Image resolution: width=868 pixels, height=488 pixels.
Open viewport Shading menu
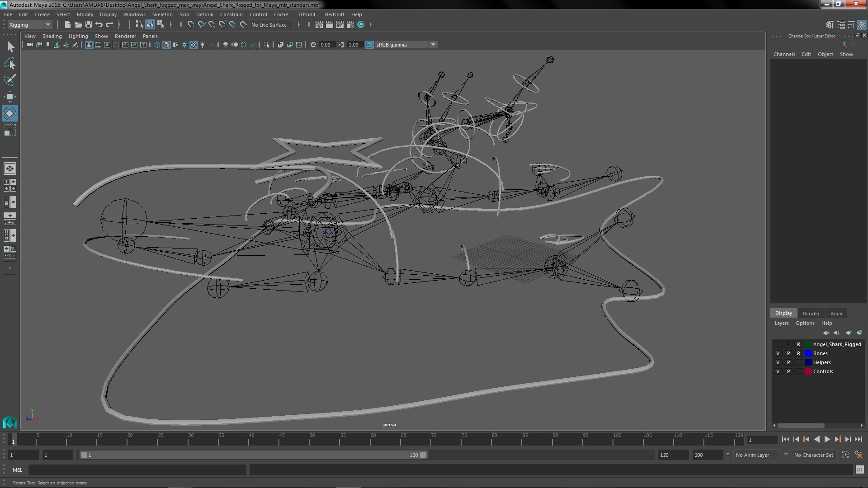(52, 36)
